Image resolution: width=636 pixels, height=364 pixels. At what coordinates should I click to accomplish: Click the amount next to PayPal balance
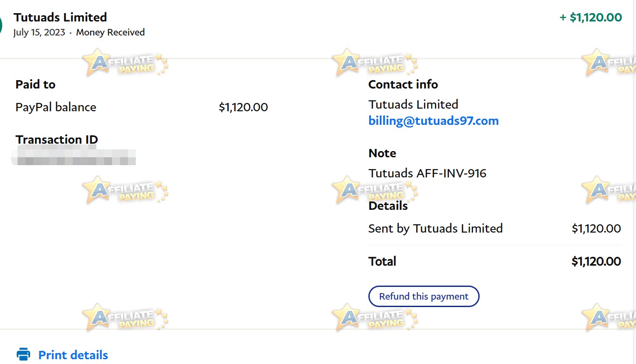click(x=243, y=107)
